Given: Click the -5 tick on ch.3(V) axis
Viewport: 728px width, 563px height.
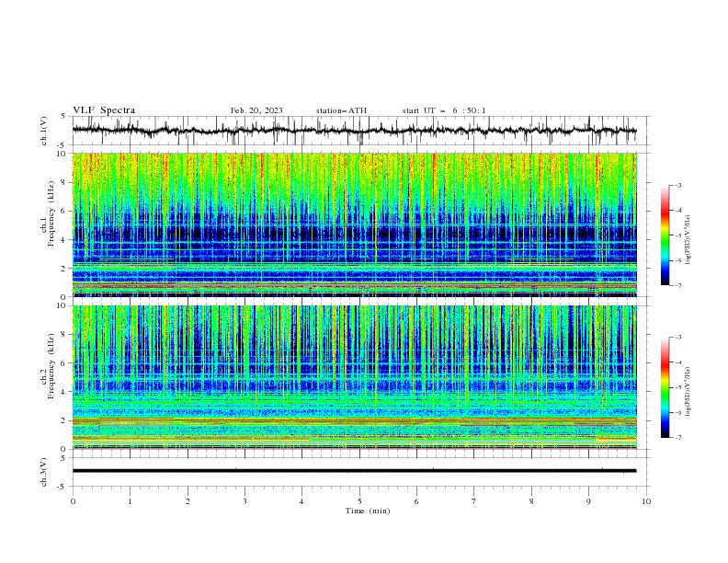Looking at the screenshot, I should pyautogui.click(x=63, y=487).
